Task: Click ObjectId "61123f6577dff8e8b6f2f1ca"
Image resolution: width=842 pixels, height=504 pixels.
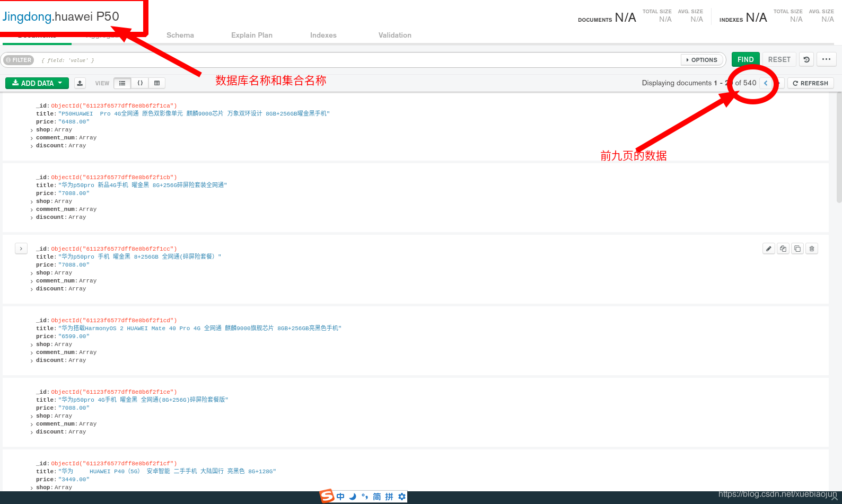Action: [x=114, y=106]
